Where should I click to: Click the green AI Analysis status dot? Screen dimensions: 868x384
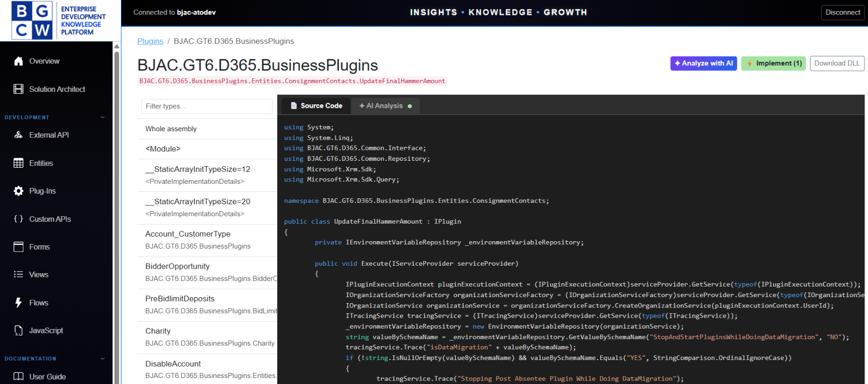[410, 106]
